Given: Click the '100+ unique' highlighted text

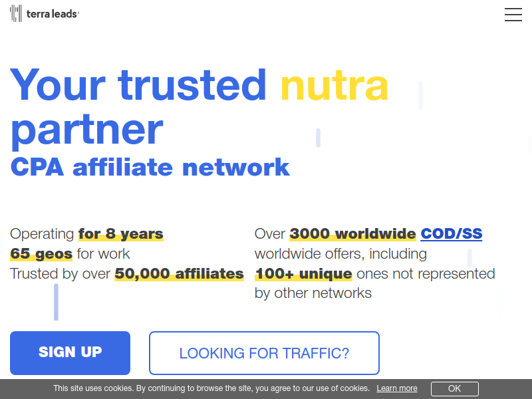Looking at the screenshot, I should point(303,273).
